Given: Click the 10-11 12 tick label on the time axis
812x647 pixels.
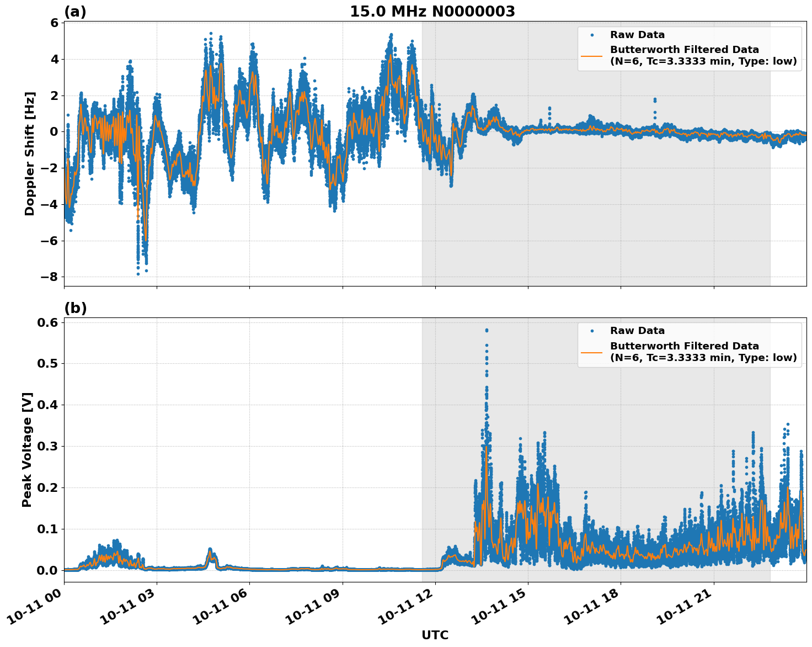Looking at the screenshot, I should [x=407, y=603].
